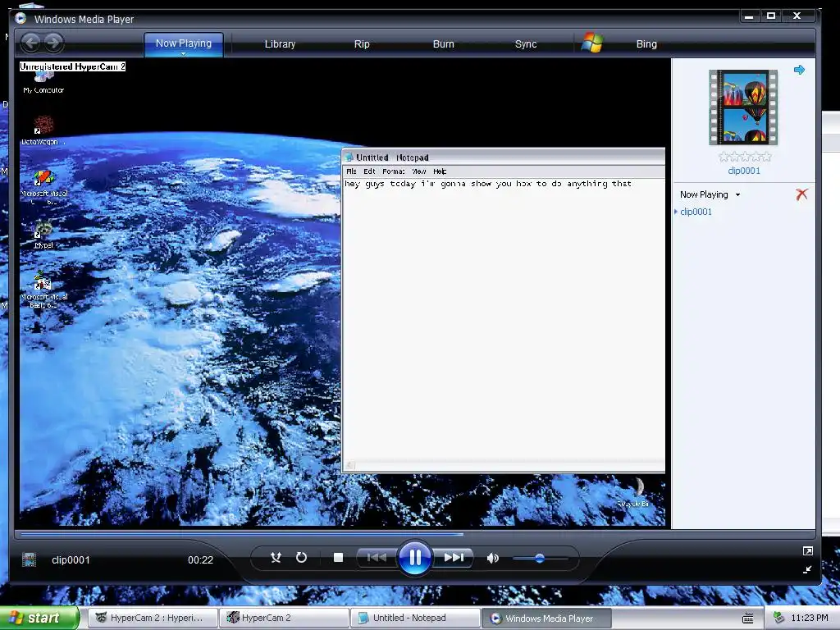840x630 pixels.
Task: Click the seek bar progress track
Action: coord(414,534)
